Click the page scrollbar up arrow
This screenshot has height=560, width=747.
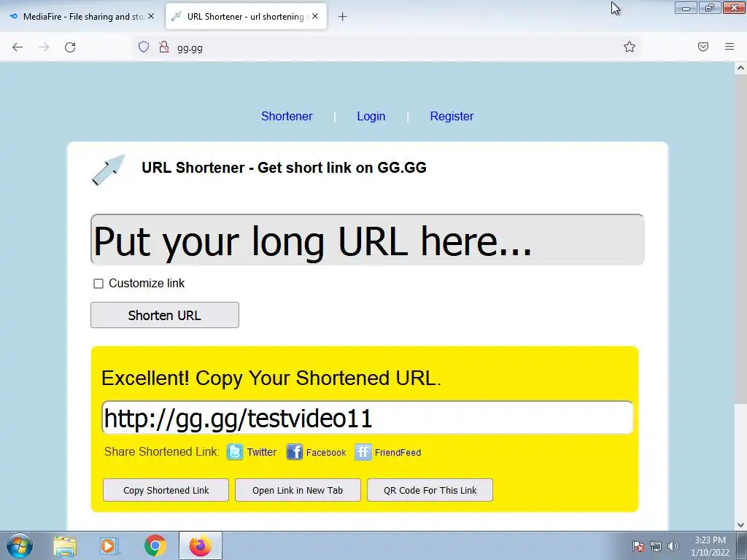click(x=740, y=68)
